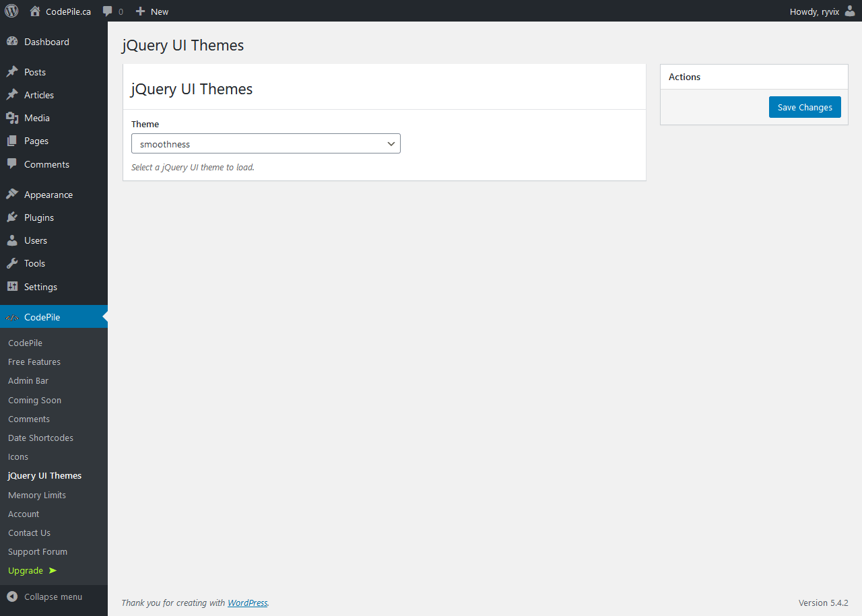
Task: Open the Plugins menu
Action: [54, 217]
